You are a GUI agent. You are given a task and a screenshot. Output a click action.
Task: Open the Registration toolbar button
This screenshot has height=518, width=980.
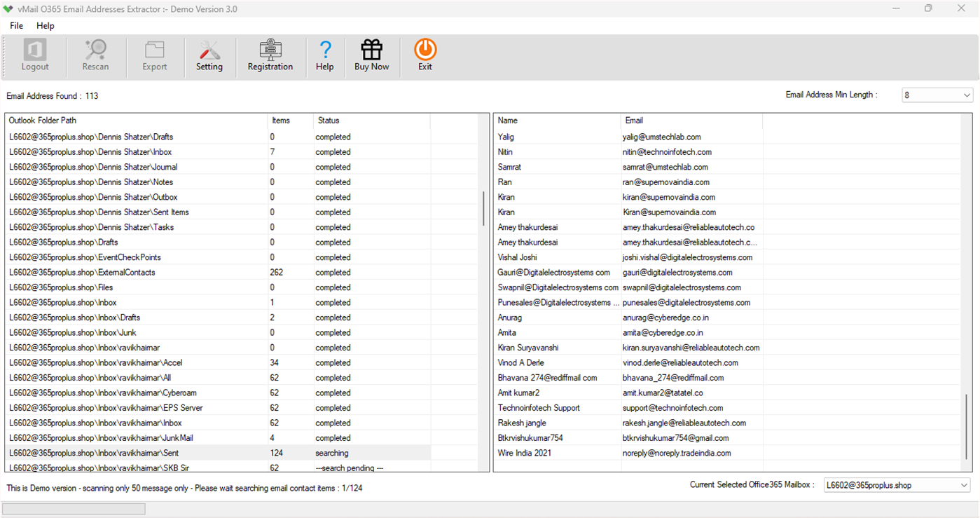pyautogui.click(x=270, y=56)
